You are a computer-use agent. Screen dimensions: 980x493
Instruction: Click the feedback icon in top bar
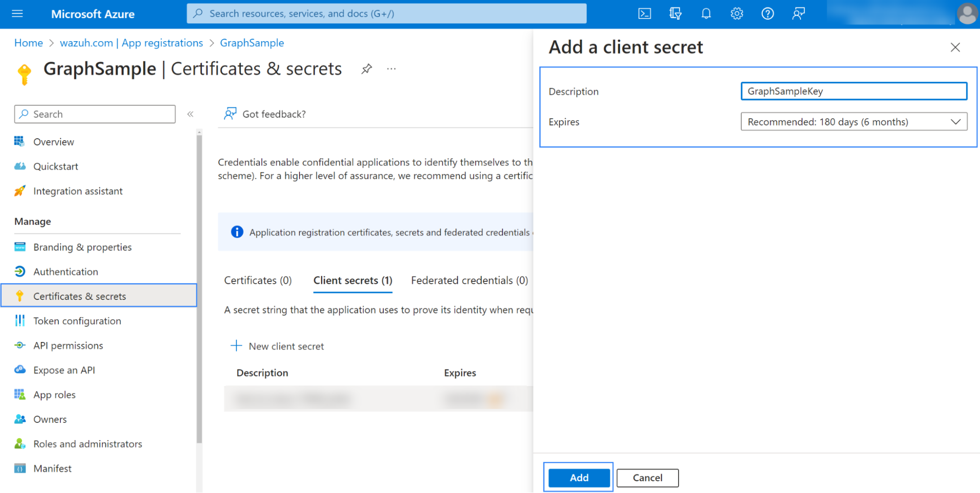point(798,14)
